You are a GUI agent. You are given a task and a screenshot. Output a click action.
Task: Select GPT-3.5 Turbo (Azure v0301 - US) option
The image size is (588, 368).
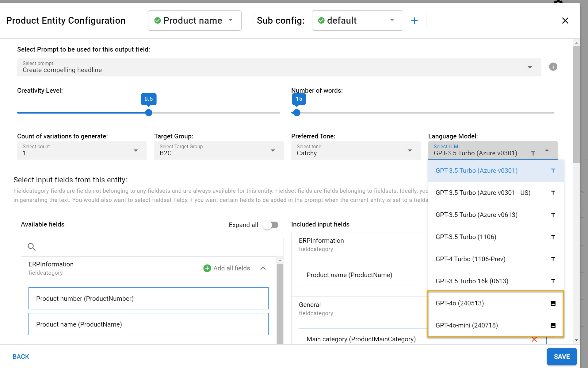point(496,193)
